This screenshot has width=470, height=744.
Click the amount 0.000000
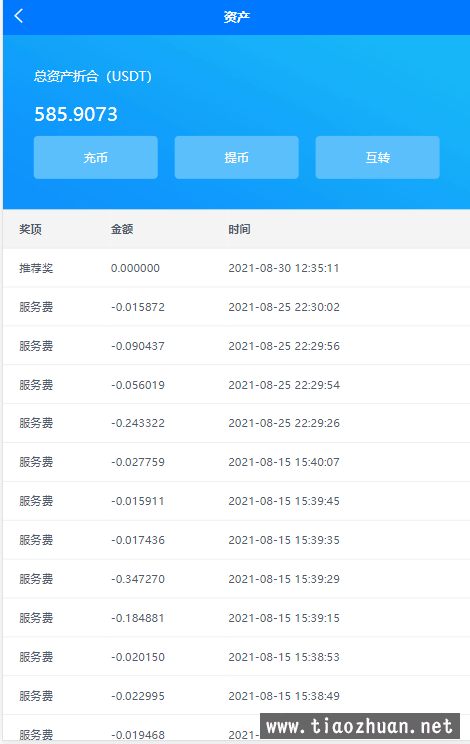coord(135,268)
